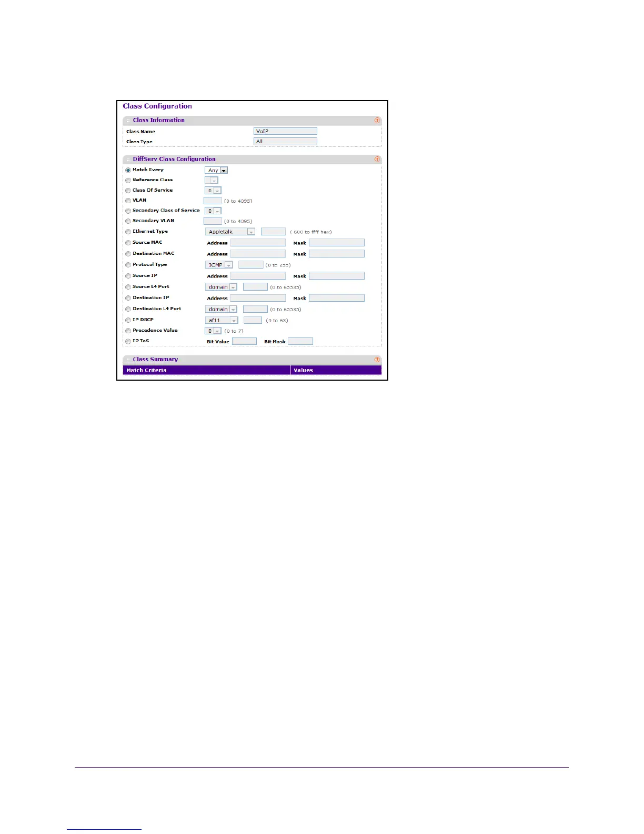
Task: Open help for Class Summary section
Action: tap(377, 360)
